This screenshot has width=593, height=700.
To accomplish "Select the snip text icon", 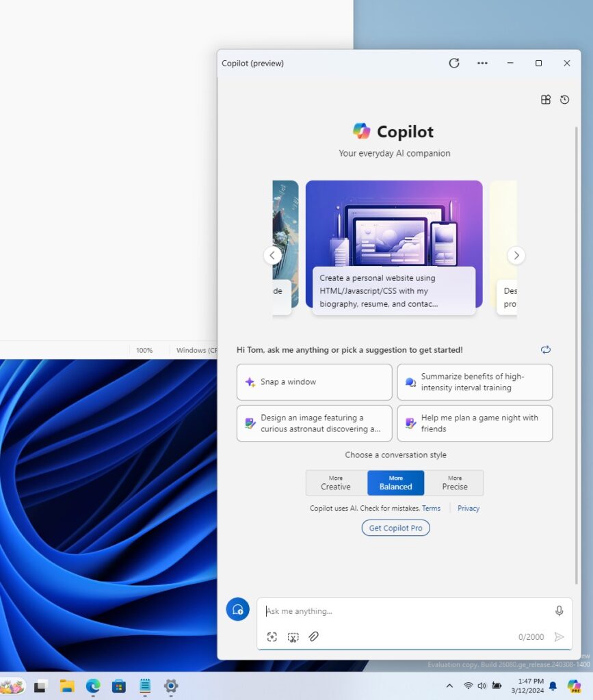I will pos(293,636).
